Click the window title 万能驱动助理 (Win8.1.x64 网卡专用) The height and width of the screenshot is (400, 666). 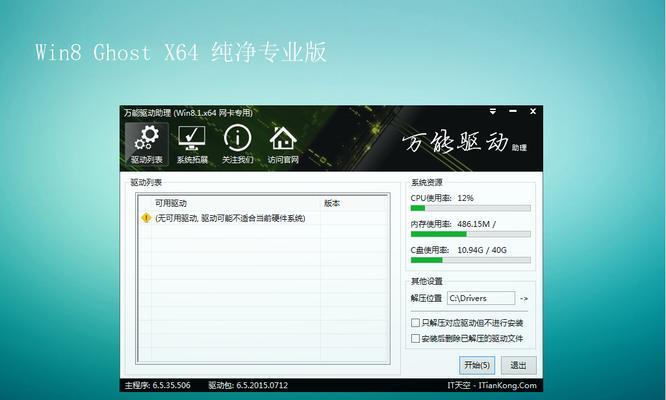point(188,113)
